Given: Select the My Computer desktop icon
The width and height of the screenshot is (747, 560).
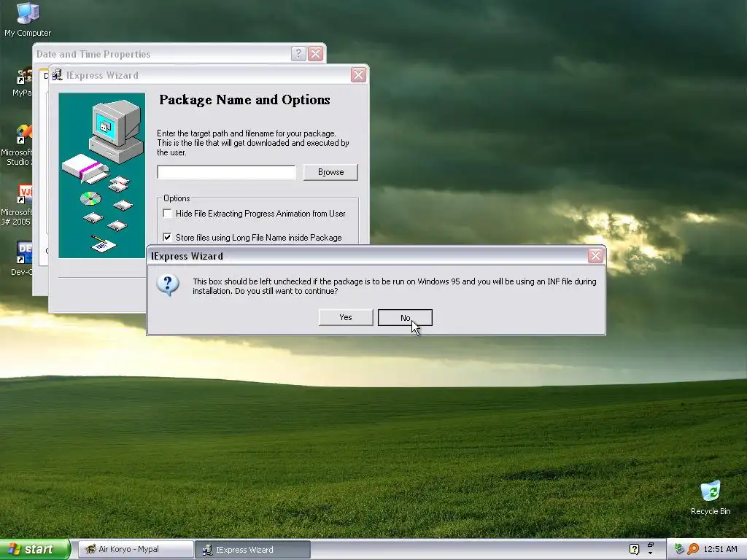Looking at the screenshot, I should 28,20.
